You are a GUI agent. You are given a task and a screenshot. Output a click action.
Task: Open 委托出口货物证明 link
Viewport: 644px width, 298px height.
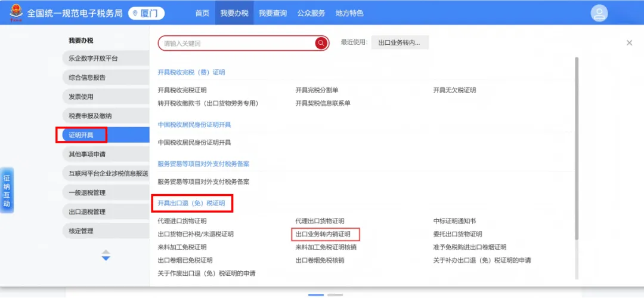tap(457, 234)
